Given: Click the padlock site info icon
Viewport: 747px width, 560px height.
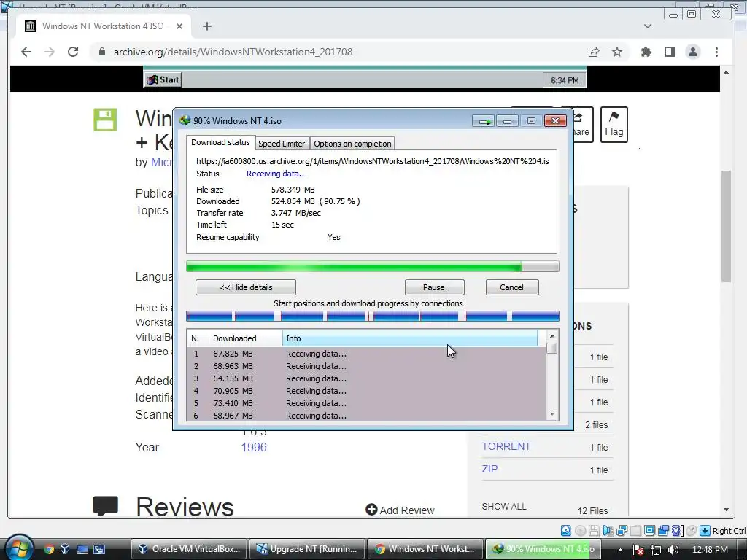Looking at the screenshot, I should coord(101,52).
